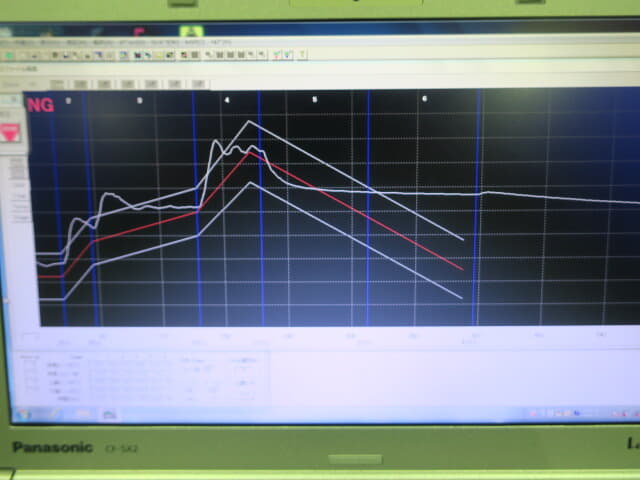This screenshot has width=640, height=480.
Task: Click the yellow help icon ending the toolbar
Action: click(302, 54)
